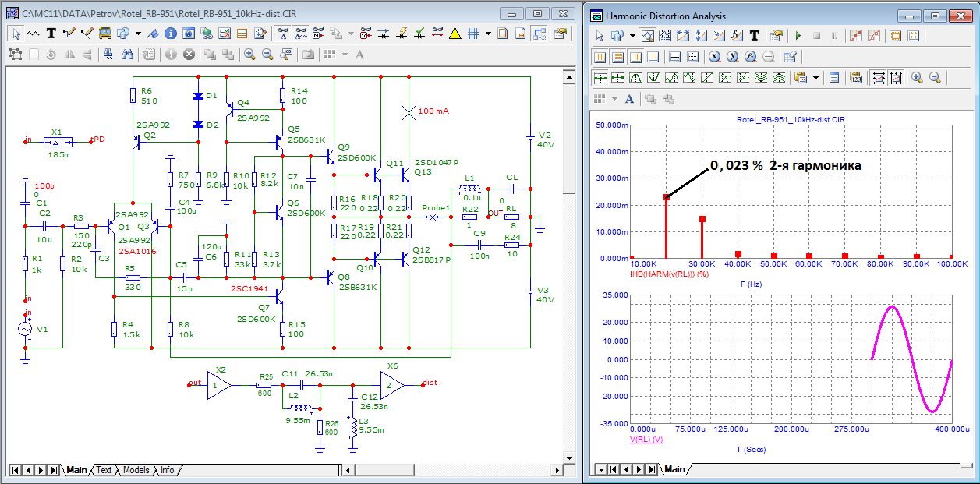Image resolution: width=980 pixels, height=484 pixels.
Task: Click the yellow triangle icon in schematic toolbar
Action: coord(455,34)
